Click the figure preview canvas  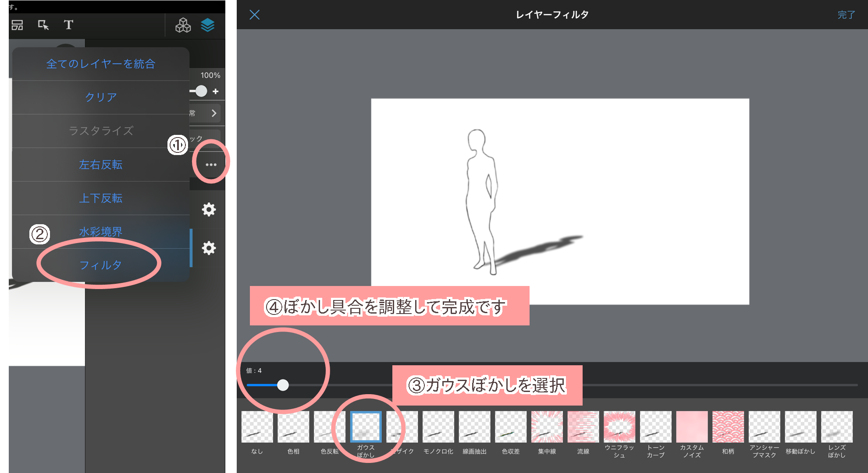(x=560, y=201)
